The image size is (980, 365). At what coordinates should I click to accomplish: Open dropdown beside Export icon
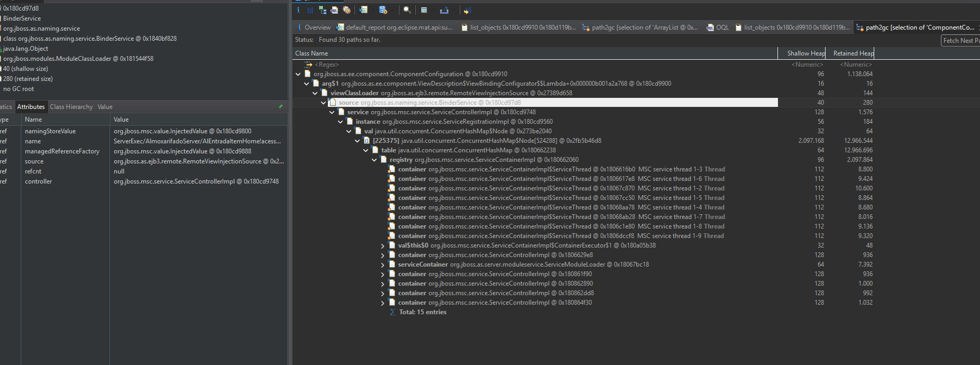point(454,10)
